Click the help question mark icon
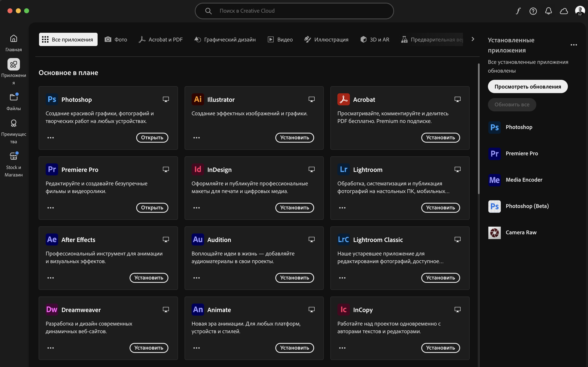Screen dimensions: 588x367 coord(533,11)
